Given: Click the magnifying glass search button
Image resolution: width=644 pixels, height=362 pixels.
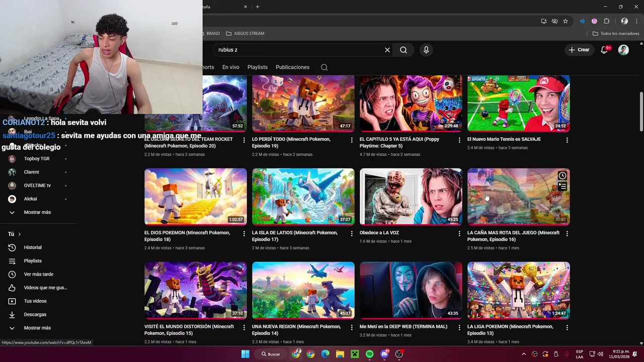Looking at the screenshot, I should [x=404, y=50].
